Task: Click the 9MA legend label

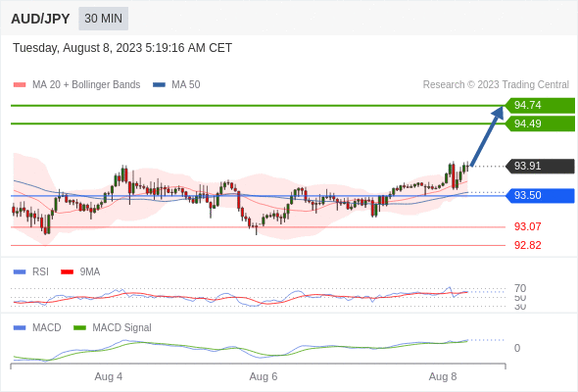Action: [90, 272]
